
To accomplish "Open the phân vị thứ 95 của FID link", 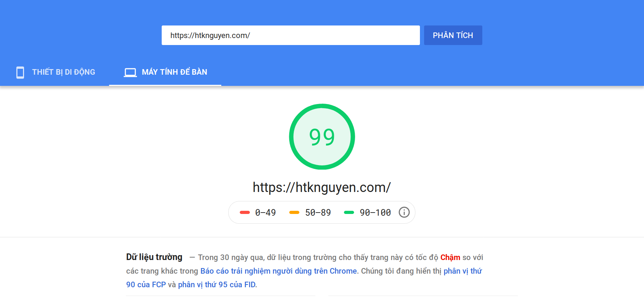I will [217, 285].
